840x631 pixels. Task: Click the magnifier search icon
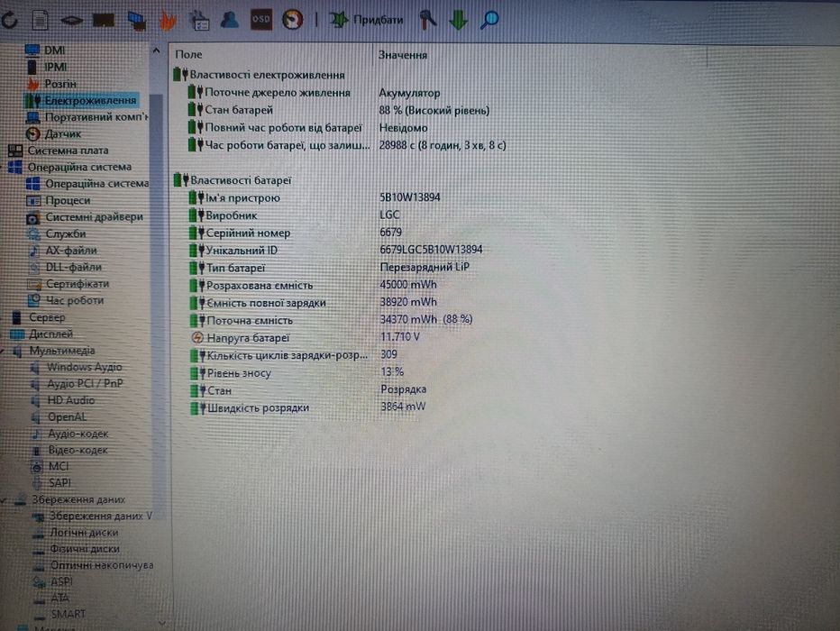[x=489, y=20]
